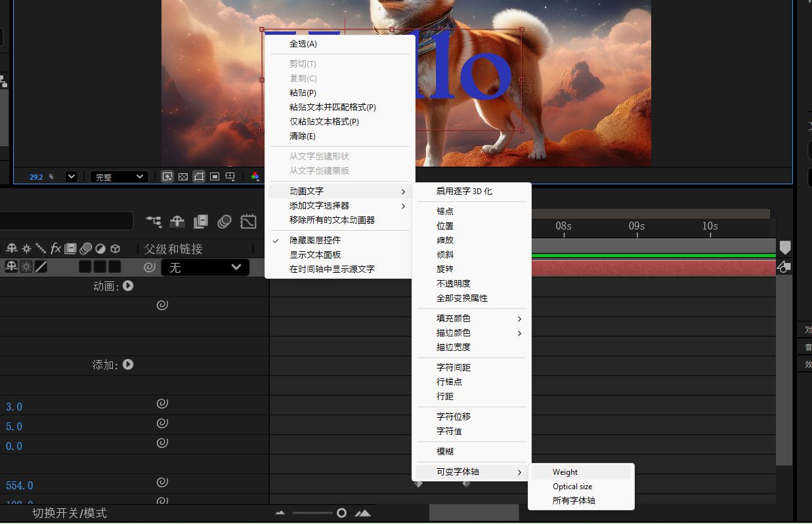Click the parent pickwhip spiral icon
The height and width of the screenshot is (524, 812).
pyautogui.click(x=149, y=267)
